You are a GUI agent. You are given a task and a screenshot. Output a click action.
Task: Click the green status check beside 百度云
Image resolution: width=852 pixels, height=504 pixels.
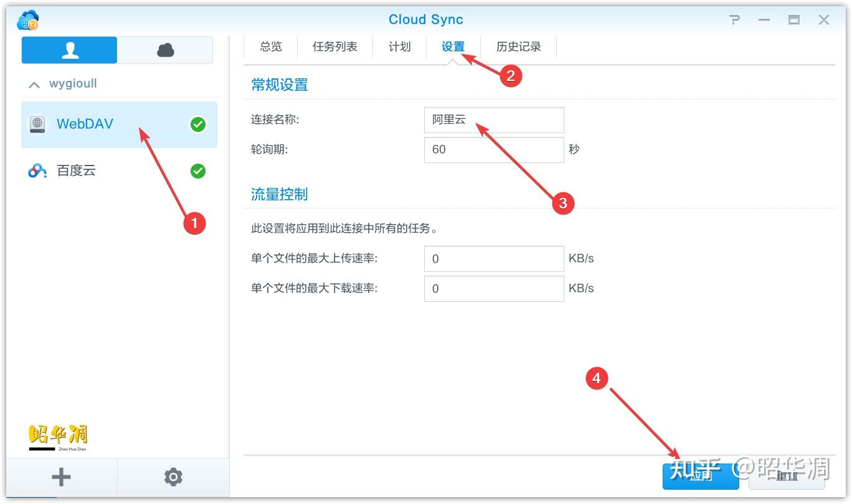click(198, 170)
